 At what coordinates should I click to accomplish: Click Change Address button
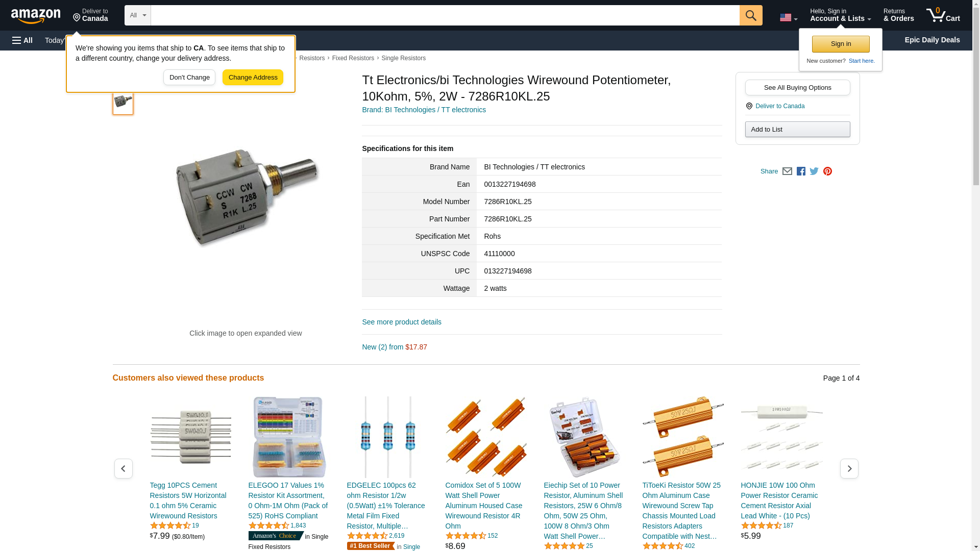tap(253, 78)
